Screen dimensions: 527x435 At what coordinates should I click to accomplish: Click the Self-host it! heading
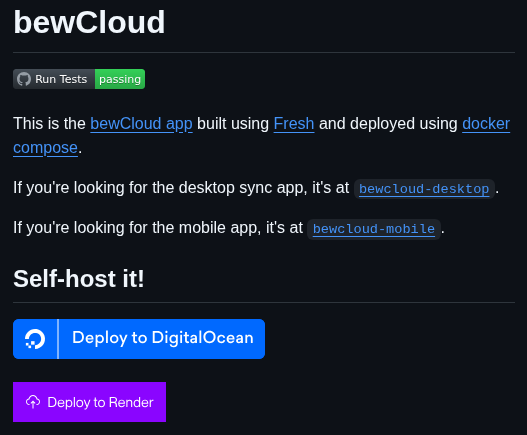[x=79, y=279]
